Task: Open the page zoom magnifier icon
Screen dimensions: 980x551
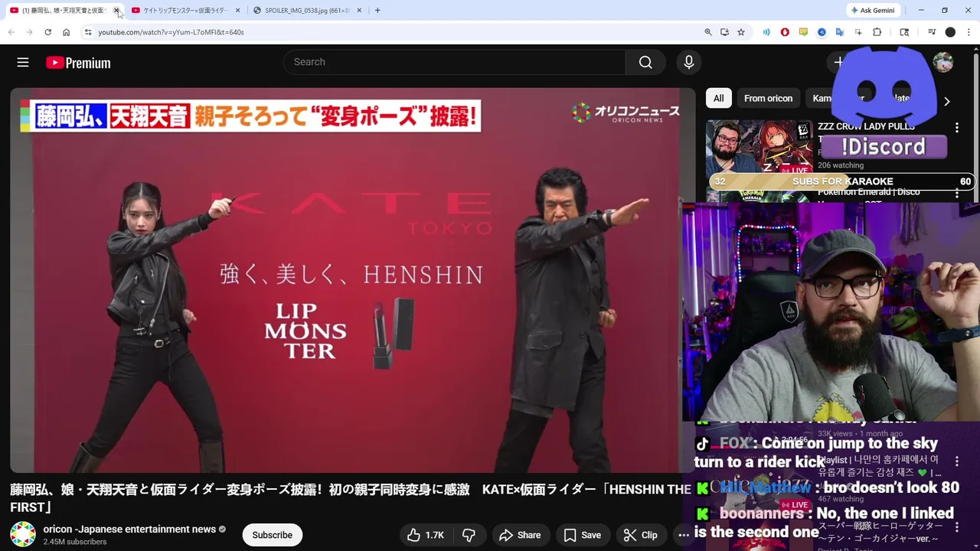Action: pyautogui.click(x=708, y=32)
